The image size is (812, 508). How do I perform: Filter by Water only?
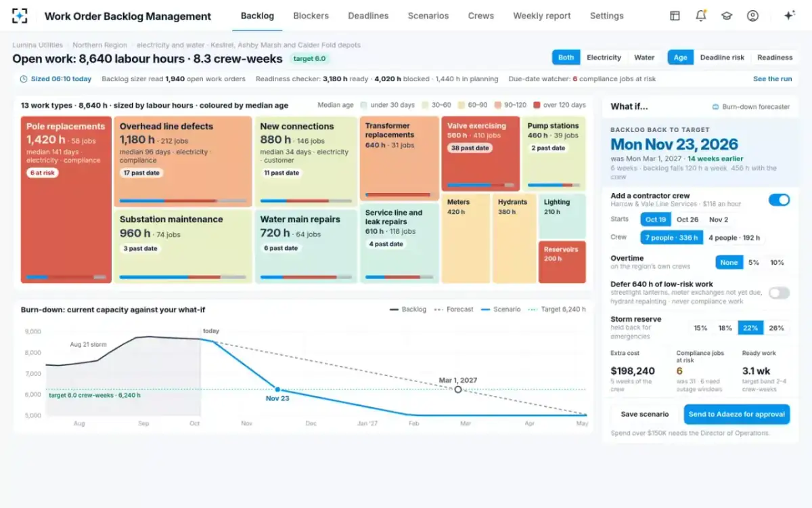644,58
